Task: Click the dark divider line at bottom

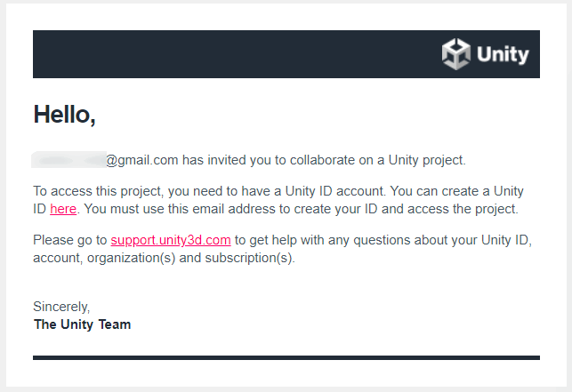Action: 286,357
